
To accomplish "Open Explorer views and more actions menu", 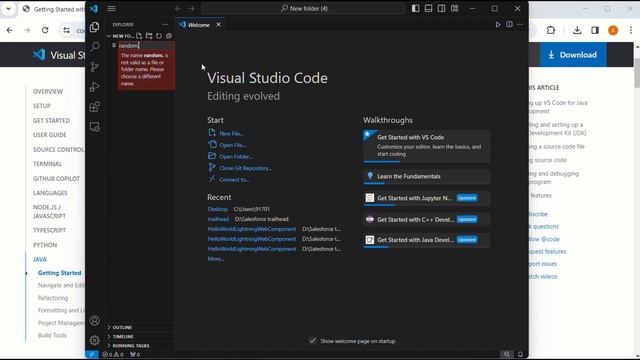I will click(165, 24).
